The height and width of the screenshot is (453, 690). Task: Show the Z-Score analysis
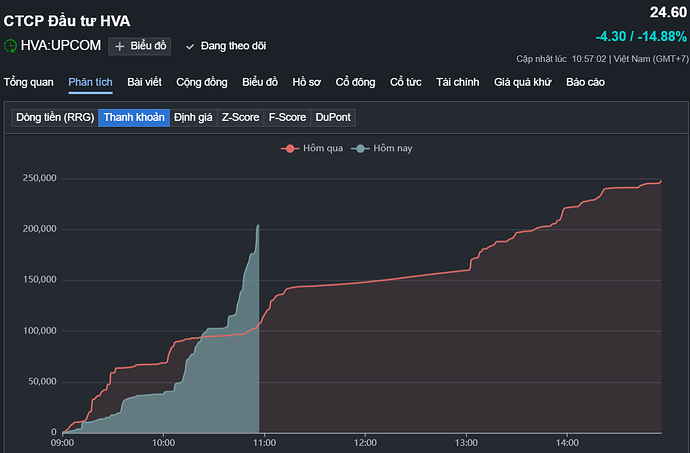tap(240, 117)
